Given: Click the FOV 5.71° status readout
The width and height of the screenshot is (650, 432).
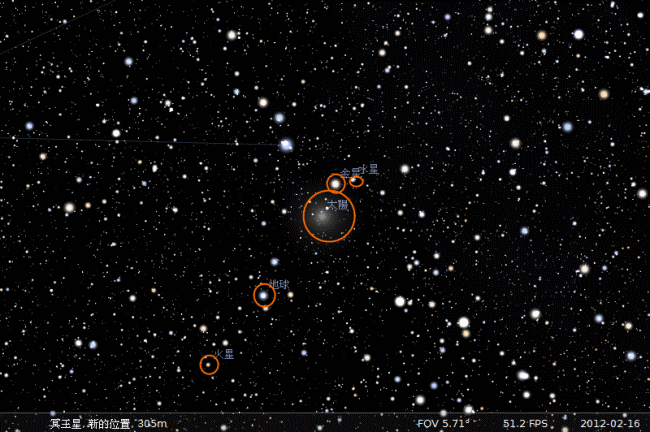Looking at the screenshot, I should (x=443, y=423).
